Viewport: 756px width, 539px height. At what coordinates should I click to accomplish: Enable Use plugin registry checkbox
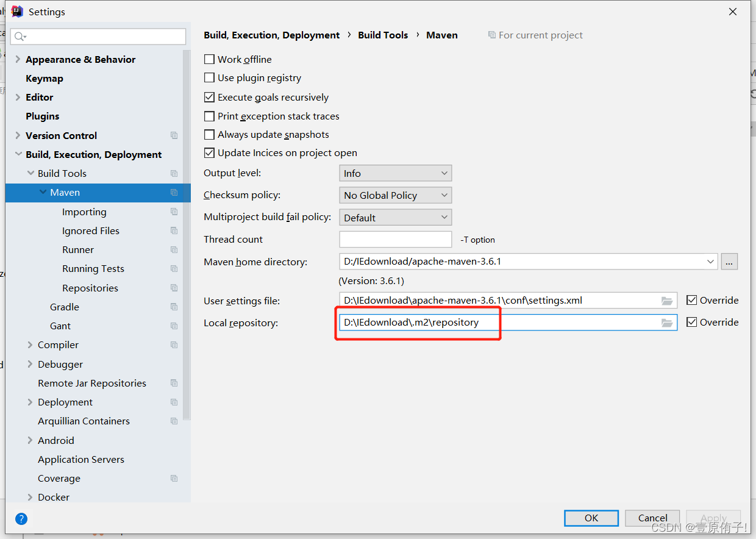click(x=209, y=78)
